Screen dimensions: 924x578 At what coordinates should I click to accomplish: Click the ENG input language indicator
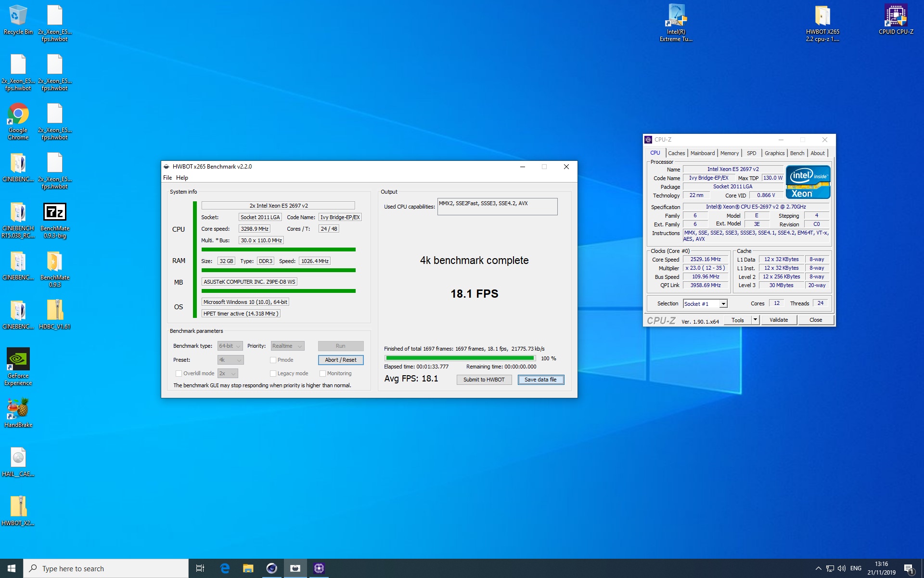pyautogui.click(x=856, y=568)
